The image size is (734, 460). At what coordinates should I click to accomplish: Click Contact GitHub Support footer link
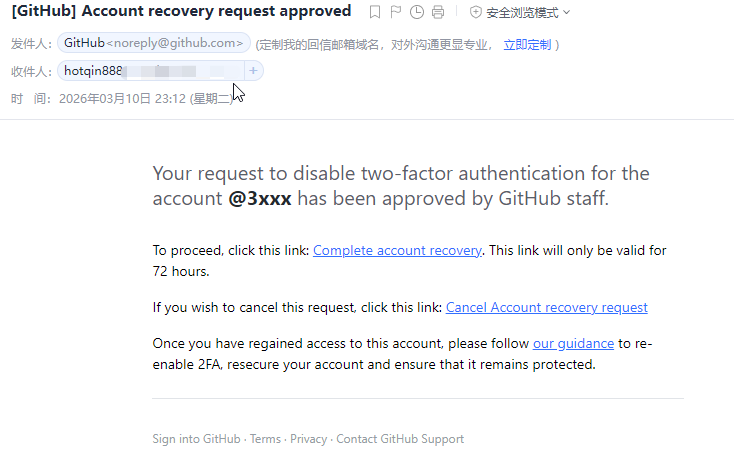tap(400, 439)
